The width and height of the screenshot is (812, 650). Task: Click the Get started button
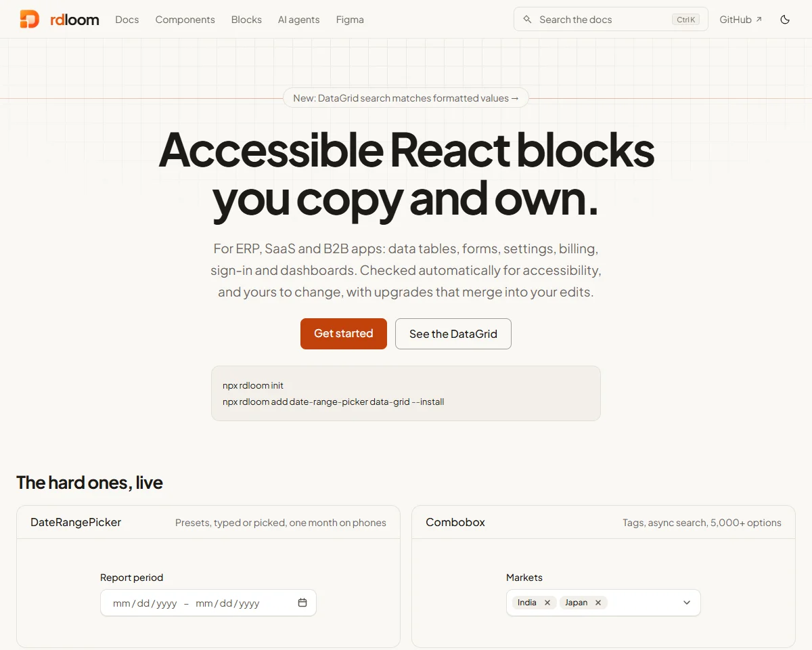(x=344, y=334)
